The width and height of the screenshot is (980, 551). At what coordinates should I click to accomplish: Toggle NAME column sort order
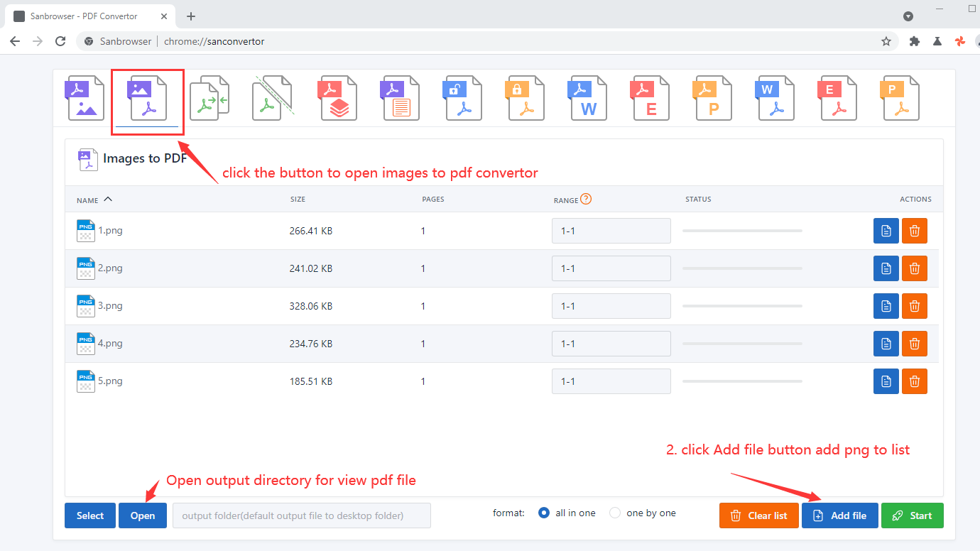[92, 200]
